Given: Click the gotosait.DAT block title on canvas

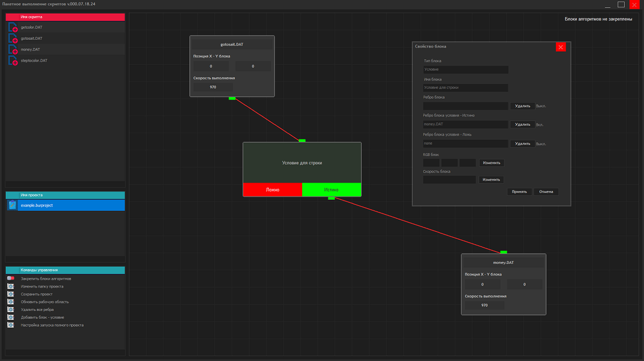Looking at the screenshot, I should click(x=232, y=44).
